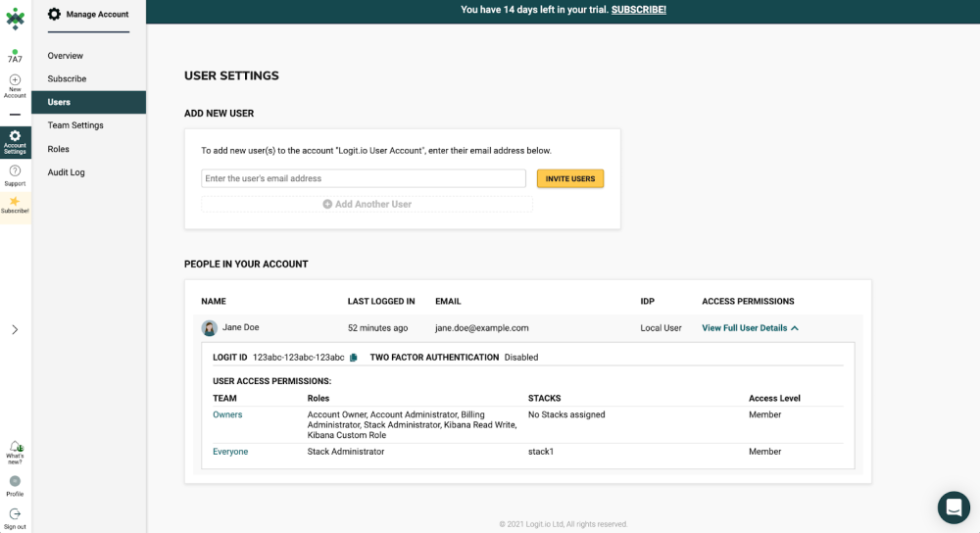Open the chat support widget
This screenshot has height=533, width=980.
click(x=953, y=507)
